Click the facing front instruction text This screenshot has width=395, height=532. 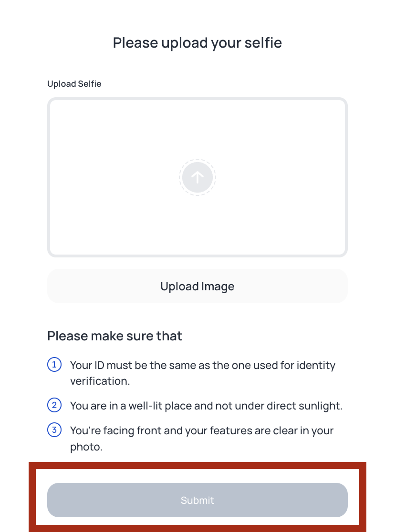click(202, 439)
